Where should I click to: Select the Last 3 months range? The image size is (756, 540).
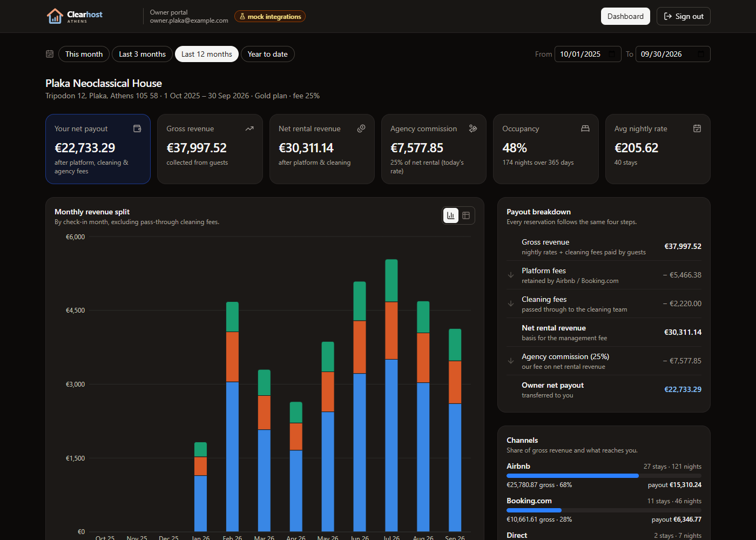pos(143,54)
